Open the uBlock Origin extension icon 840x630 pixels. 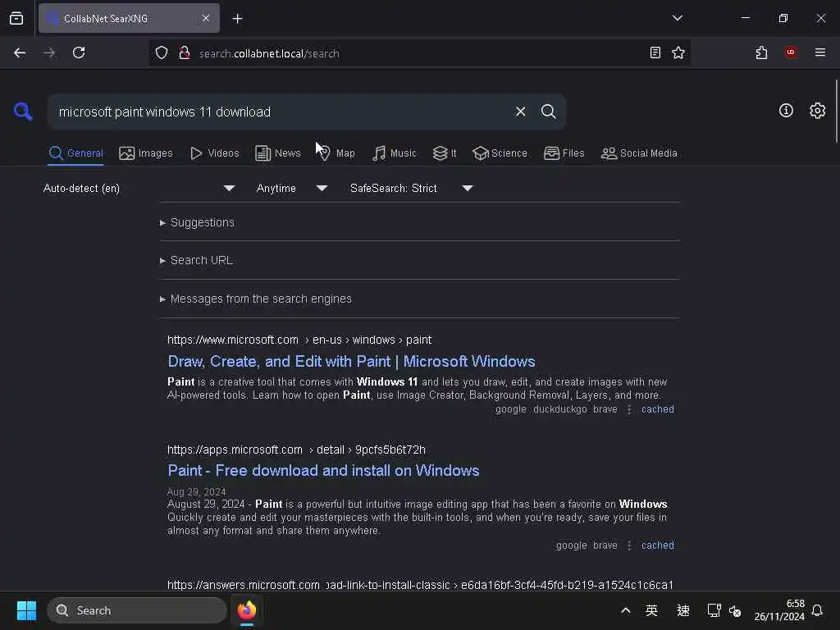tap(790, 52)
